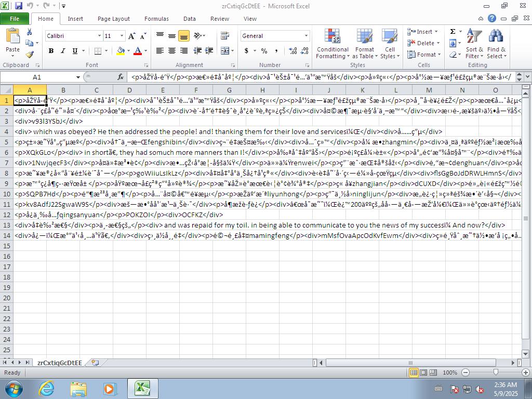Click the Paste clipboard icon
The height and width of the screenshot is (399, 532).
(x=13, y=36)
